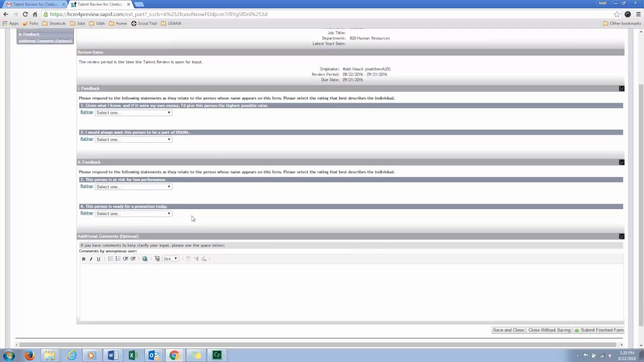Viewport: 644px width, 362px height.
Task: Click volume icon in system tray
Action: 609,356
